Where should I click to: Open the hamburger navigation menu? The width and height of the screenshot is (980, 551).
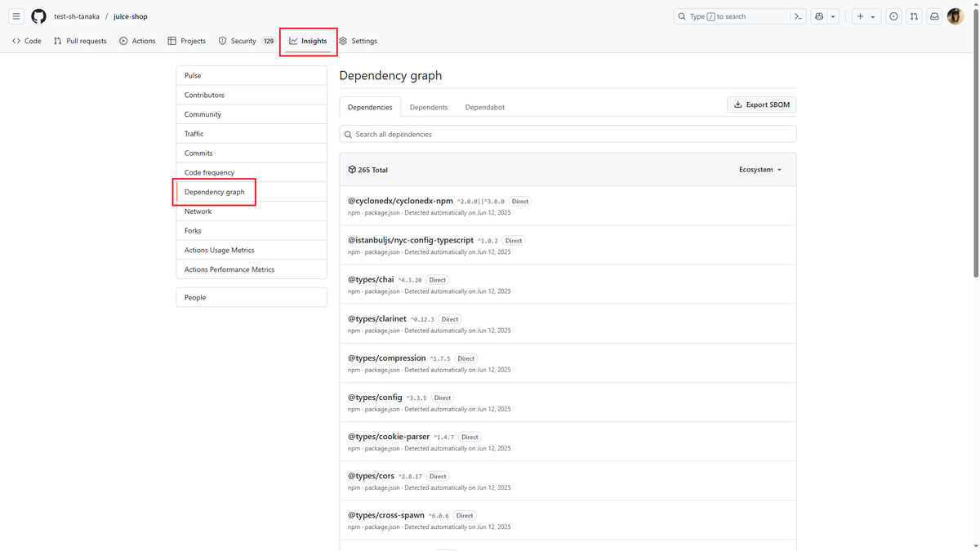coord(16,16)
